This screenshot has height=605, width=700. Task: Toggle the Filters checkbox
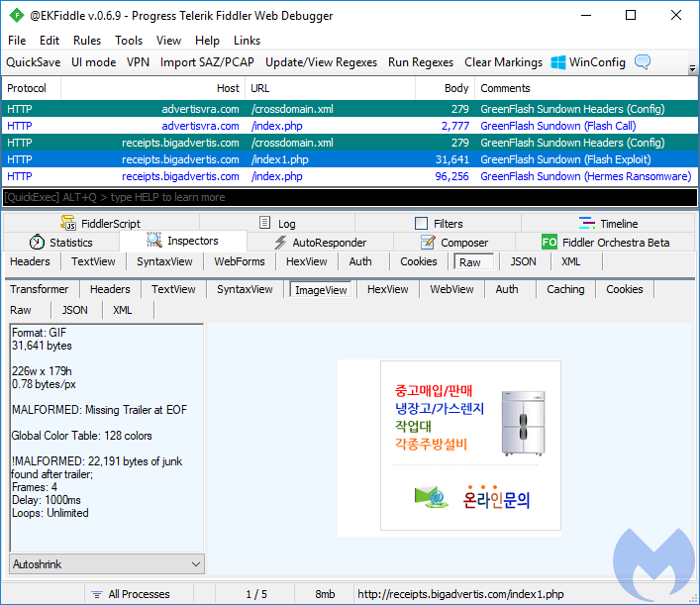click(x=422, y=224)
